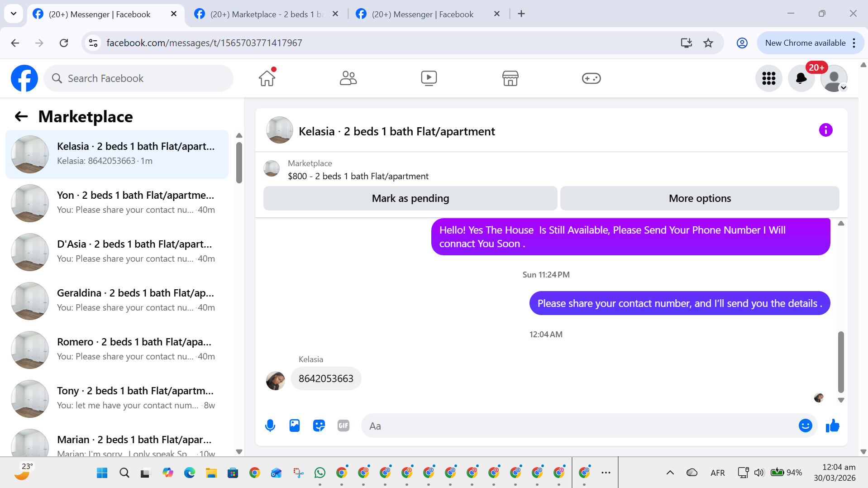The width and height of the screenshot is (868, 488).
Task: Open File Explorer from the taskbar
Action: (211, 473)
